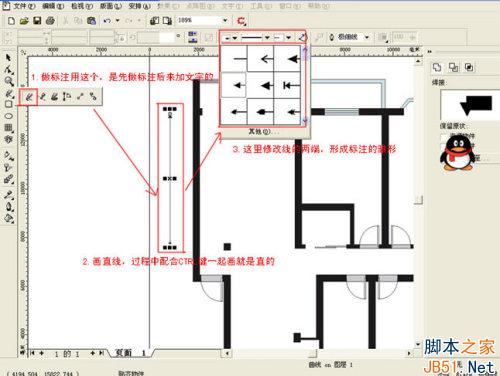500x376 pixels.
Task: Open the zoom level dropdown
Action: (225, 21)
